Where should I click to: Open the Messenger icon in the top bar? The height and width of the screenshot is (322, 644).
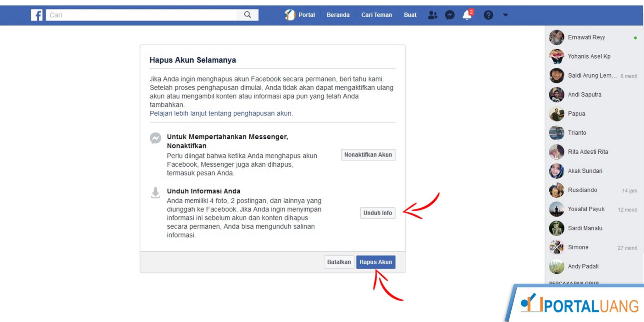point(450,15)
